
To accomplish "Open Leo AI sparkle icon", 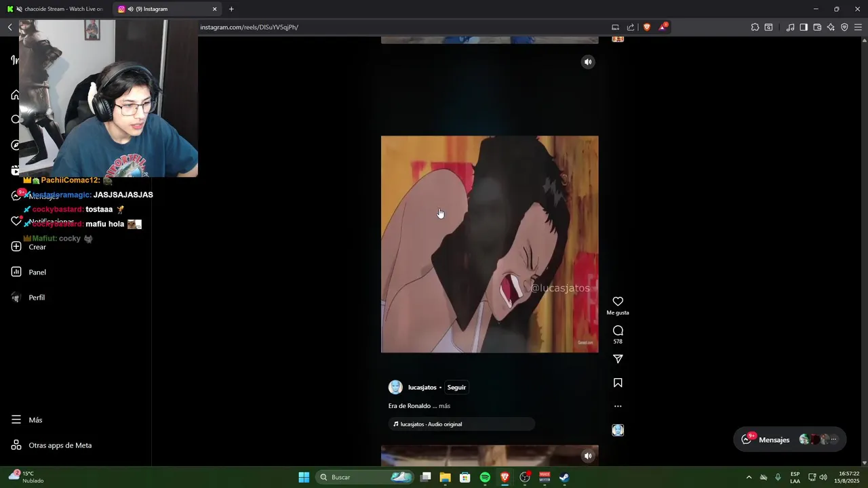I will click(831, 27).
